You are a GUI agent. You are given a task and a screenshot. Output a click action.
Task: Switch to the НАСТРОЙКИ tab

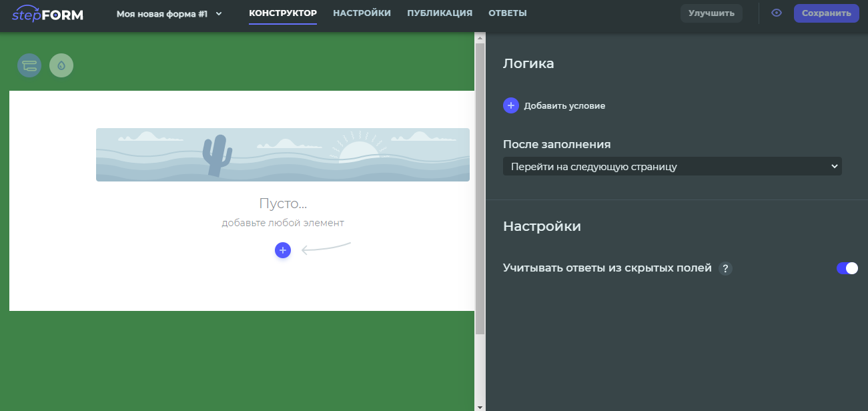362,12
